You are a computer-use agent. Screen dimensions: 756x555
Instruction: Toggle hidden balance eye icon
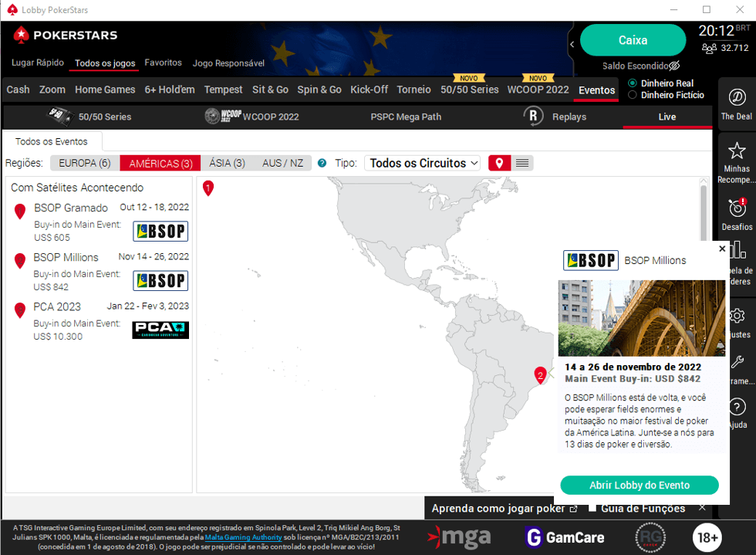point(674,66)
